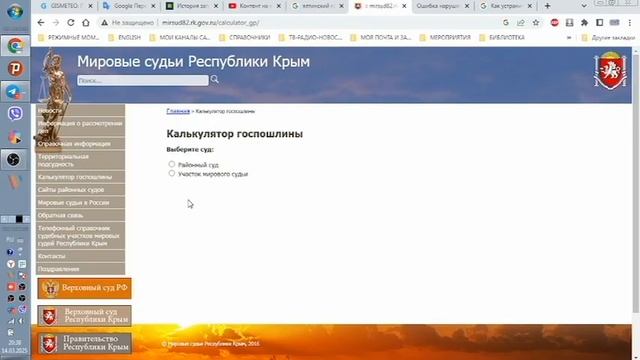Click the page vertical scrollbar
The image size is (640, 360).
pos(636,184)
